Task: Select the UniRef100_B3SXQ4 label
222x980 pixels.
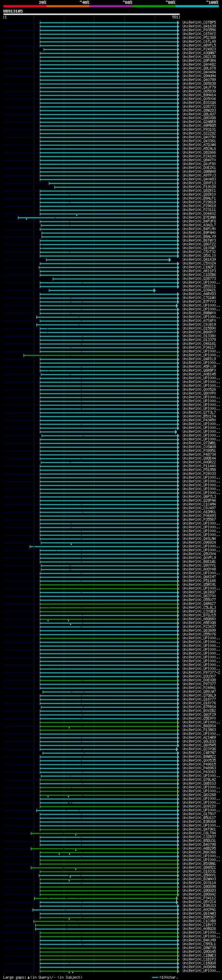Action: (x=199, y=103)
